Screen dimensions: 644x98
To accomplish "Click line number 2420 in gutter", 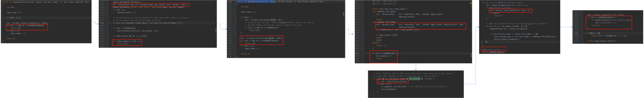I will (102, 41).
